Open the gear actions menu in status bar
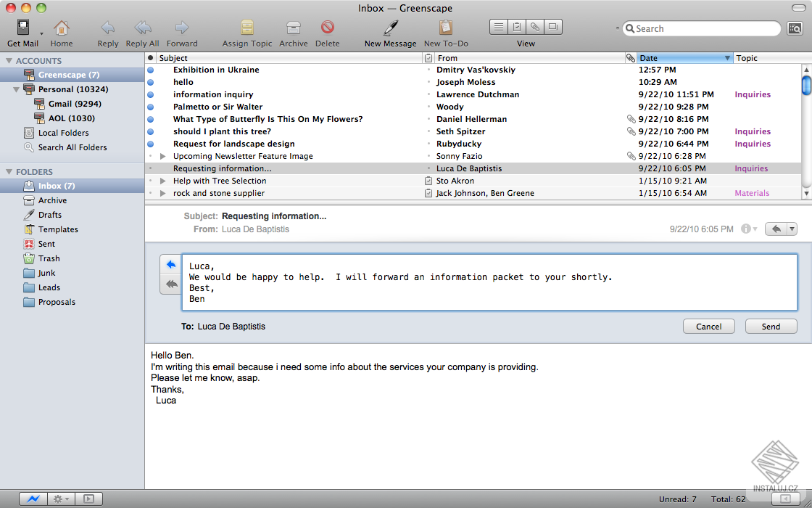Viewport: 812px width, 508px height. coord(61,499)
